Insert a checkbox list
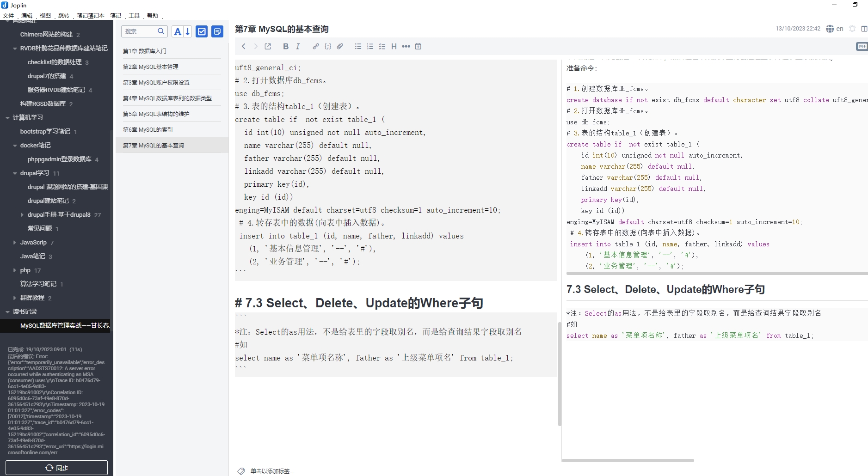 (382, 46)
